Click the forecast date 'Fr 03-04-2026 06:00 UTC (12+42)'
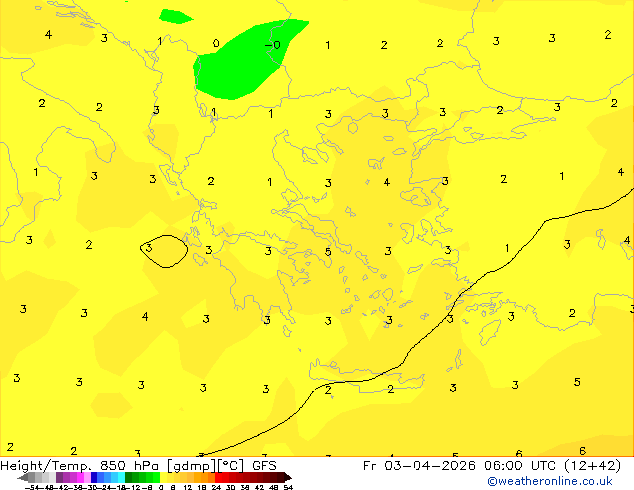The image size is (634, 490). tap(492, 466)
